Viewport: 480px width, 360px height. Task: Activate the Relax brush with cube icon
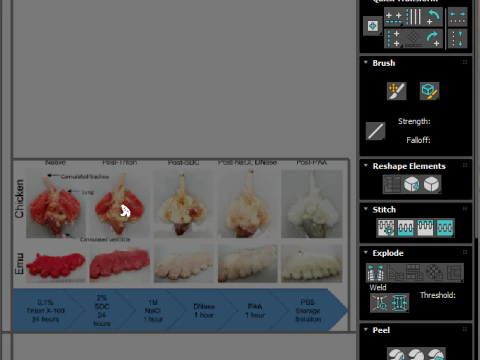[x=429, y=91]
